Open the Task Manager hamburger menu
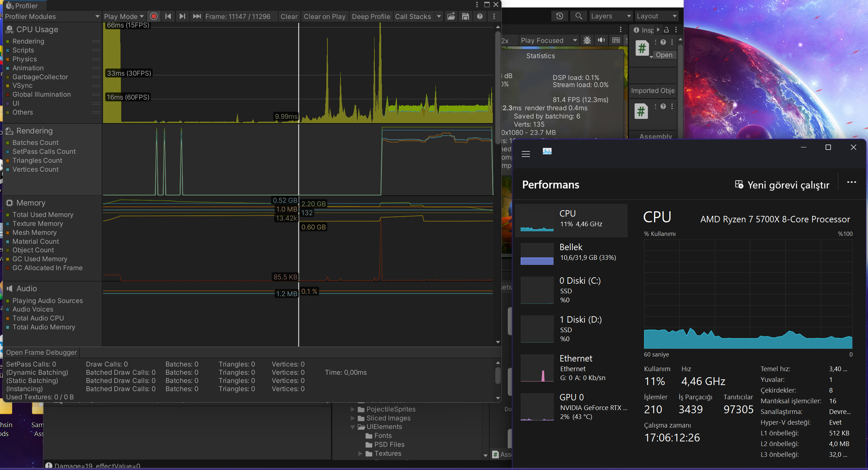This screenshot has height=470, width=868. (x=526, y=154)
